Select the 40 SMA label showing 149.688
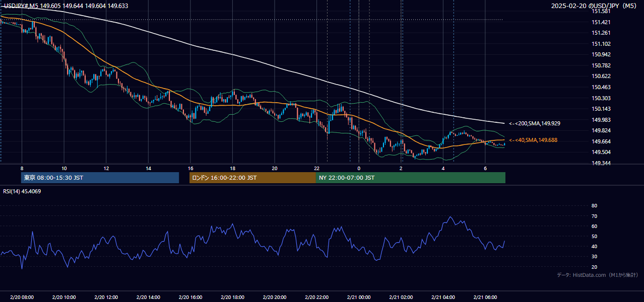The image size is (644, 302). [x=533, y=140]
